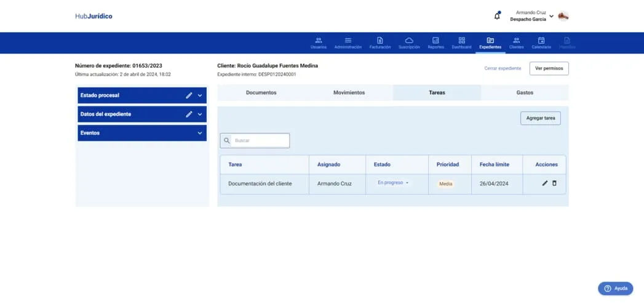Click the Cerrar expediente link
The image size is (644, 306).
(503, 68)
